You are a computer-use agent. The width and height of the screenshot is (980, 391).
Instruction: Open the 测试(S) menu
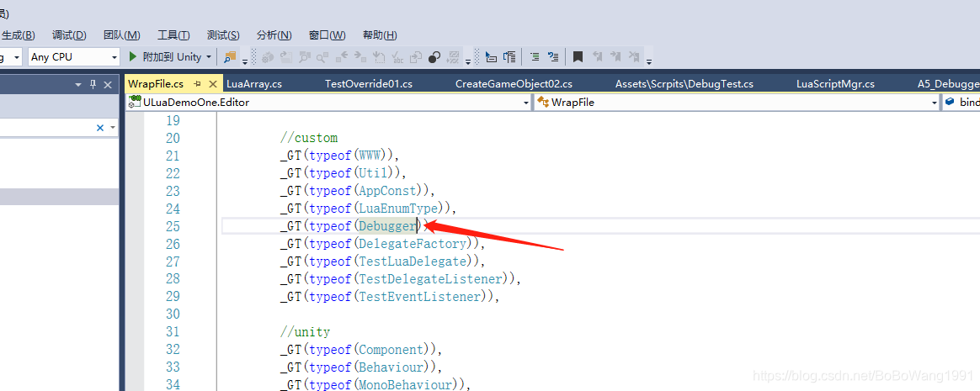223,35
